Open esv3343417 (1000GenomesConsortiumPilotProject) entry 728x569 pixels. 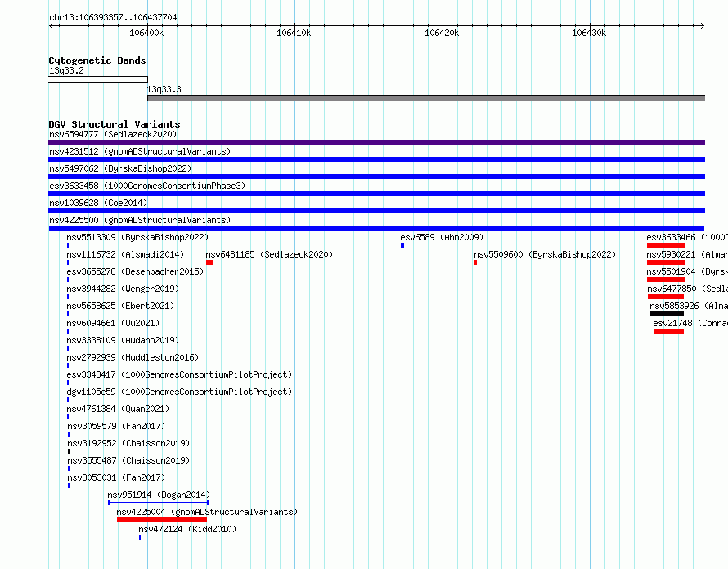(179, 374)
